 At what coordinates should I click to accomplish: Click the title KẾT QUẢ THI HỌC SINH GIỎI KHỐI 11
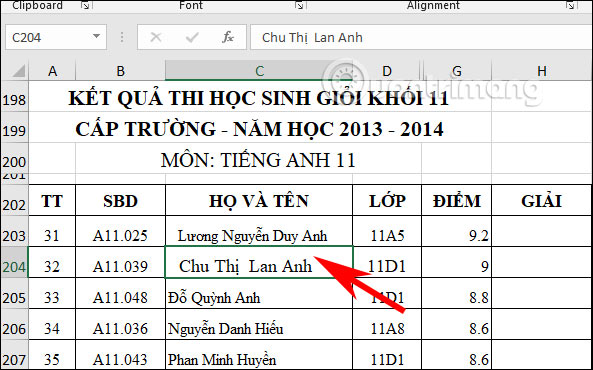259,98
